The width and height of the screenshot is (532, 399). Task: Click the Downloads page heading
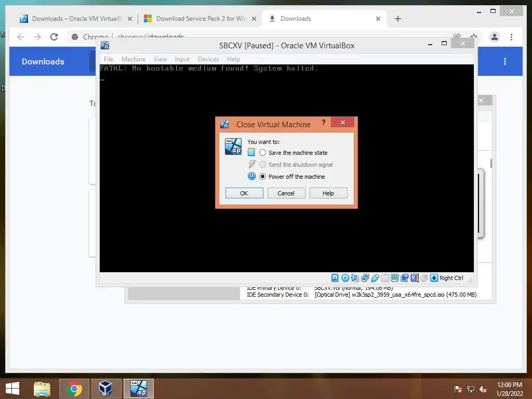[x=43, y=61]
